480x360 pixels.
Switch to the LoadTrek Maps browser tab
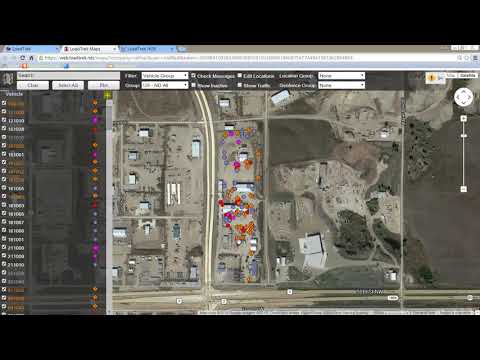coord(88,49)
